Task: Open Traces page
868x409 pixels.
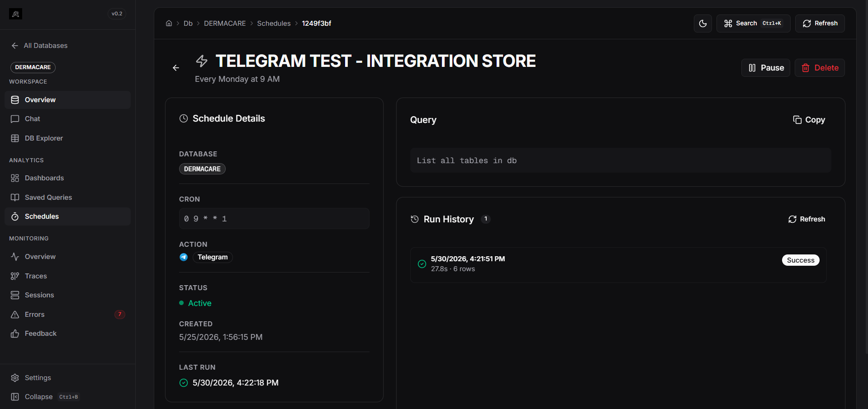Action: [x=67, y=276]
